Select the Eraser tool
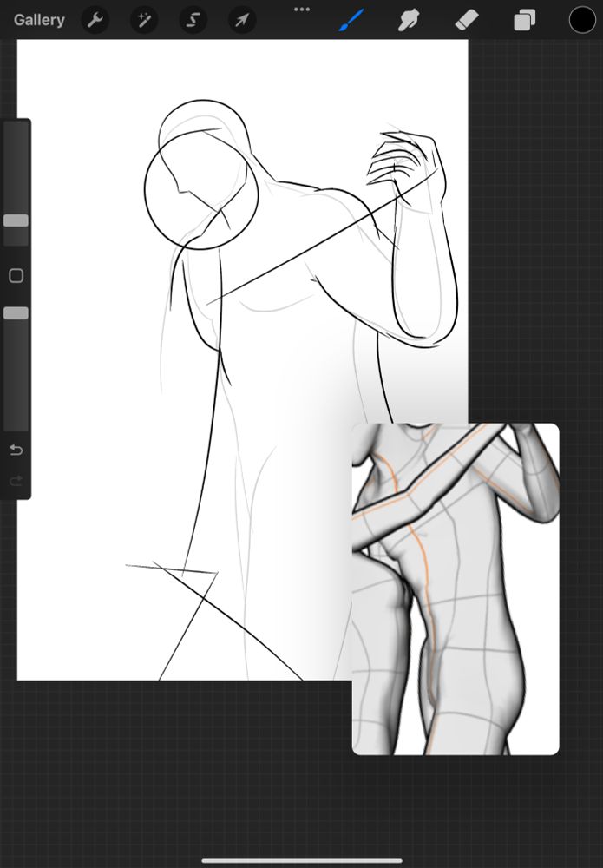 pyautogui.click(x=467, y=21)
